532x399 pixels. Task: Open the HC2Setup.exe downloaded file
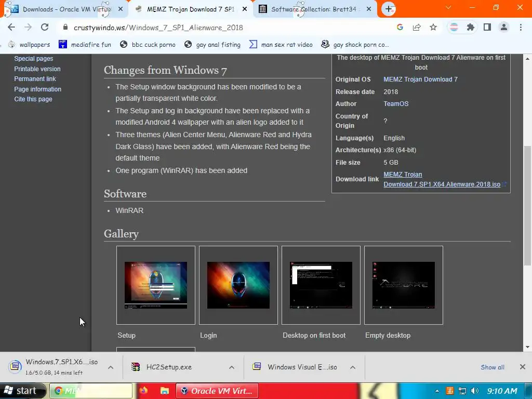169,367
